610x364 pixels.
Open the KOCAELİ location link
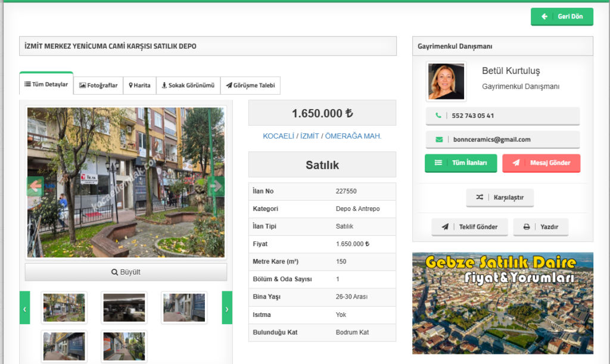(278, 136)
